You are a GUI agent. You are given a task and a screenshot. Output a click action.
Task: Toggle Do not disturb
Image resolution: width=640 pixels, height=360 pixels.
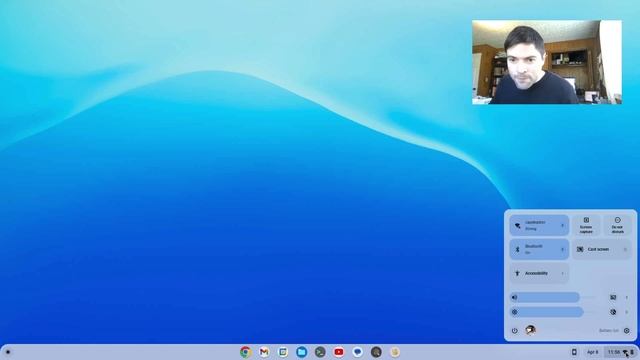(x=618, y=225)
